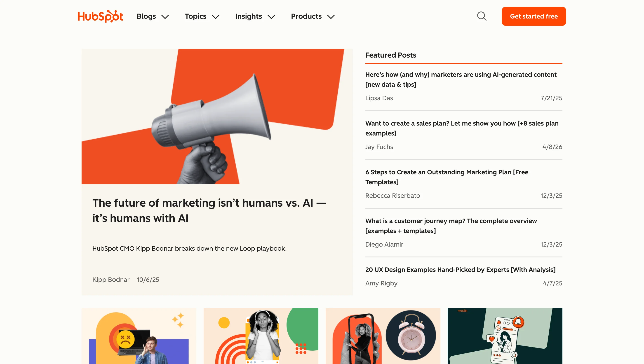Click author Lipsa Das

click(379, 98)
